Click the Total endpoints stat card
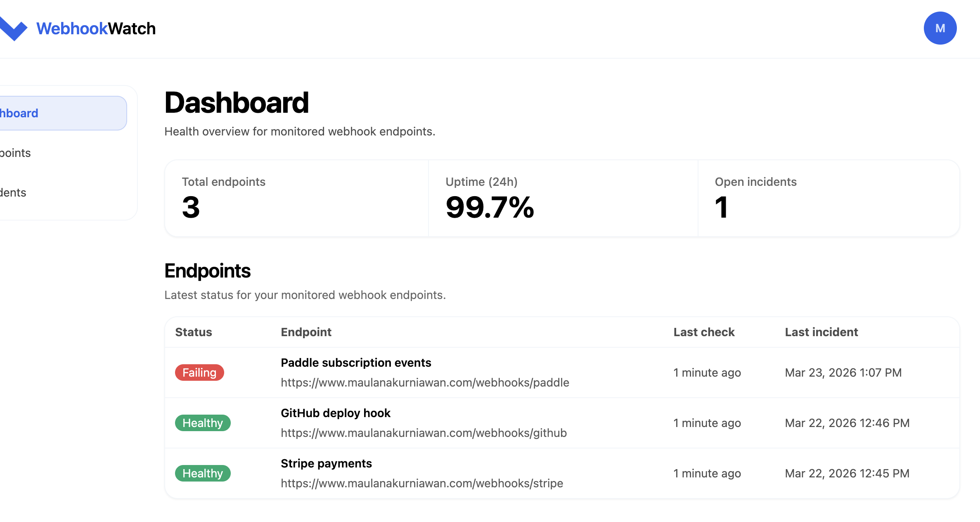This screenshot has width=980, height=522. 296,198
